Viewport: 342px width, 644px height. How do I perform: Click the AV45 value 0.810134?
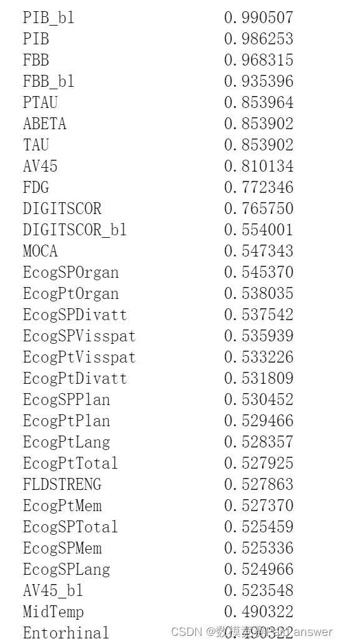pos(258,166)
